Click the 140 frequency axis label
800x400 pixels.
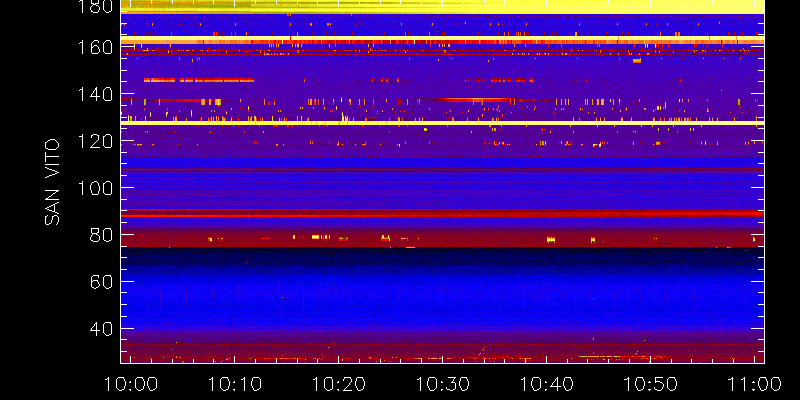tap(94, 94)
